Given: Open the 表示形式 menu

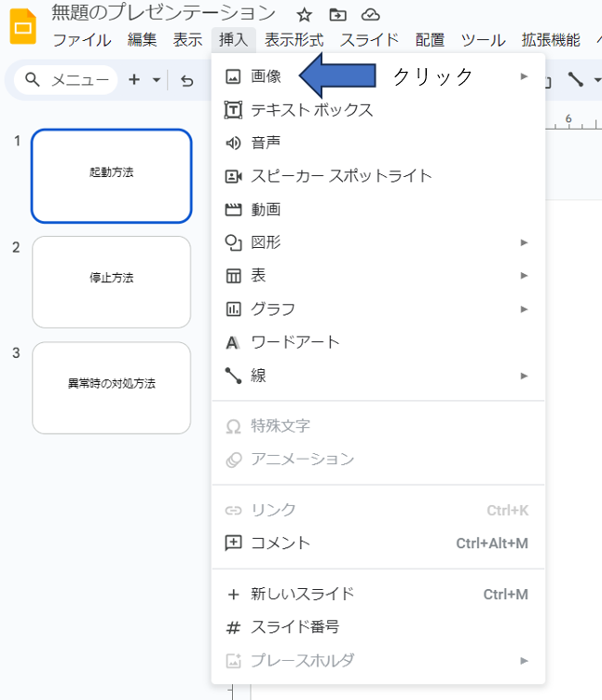Looking at the screenshot, I should (294, 40).
